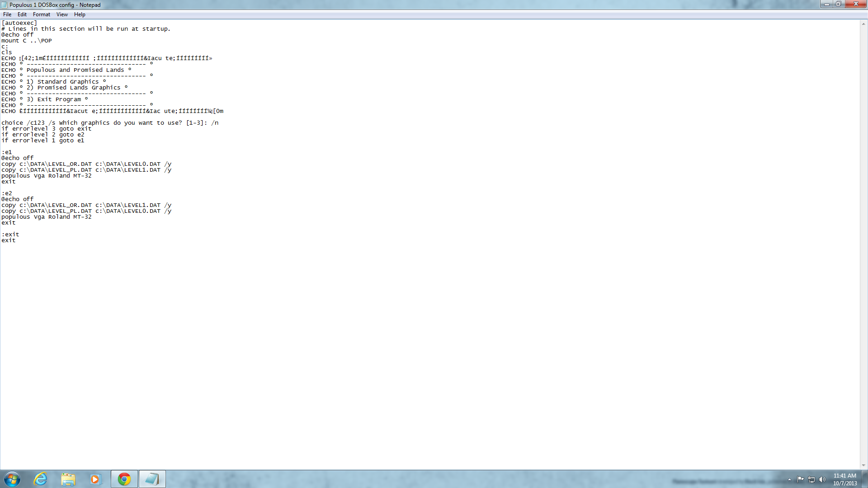This screenshot has width=868, height=488.
Task: Open Windows Explorer folder icon in taskbar
Action: [x=68, y=479]
